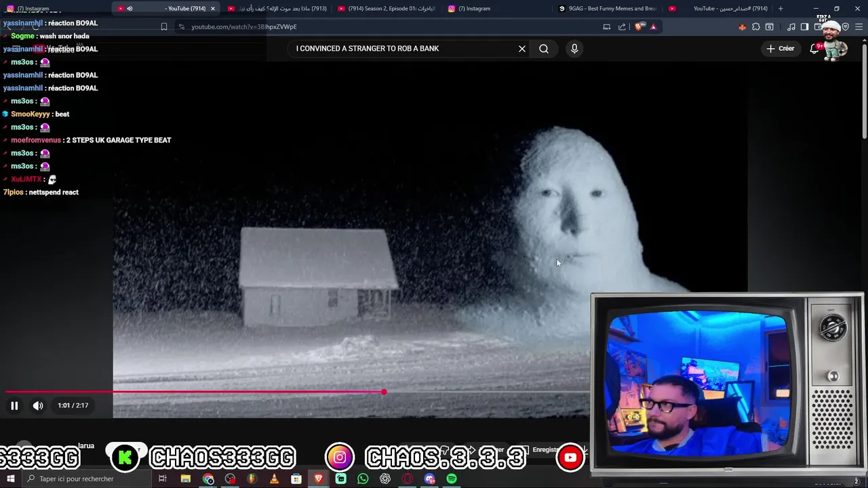Run the search with the magnifier icon
Image resolution: width=868 pixels, height=488 pixels.
(x=544, y=49)
